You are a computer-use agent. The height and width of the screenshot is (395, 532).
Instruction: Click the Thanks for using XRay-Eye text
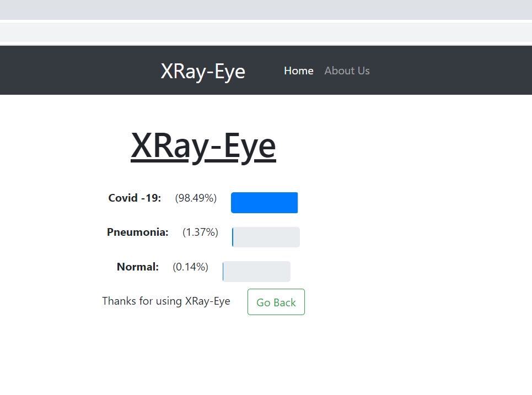[x=166, y=301]
